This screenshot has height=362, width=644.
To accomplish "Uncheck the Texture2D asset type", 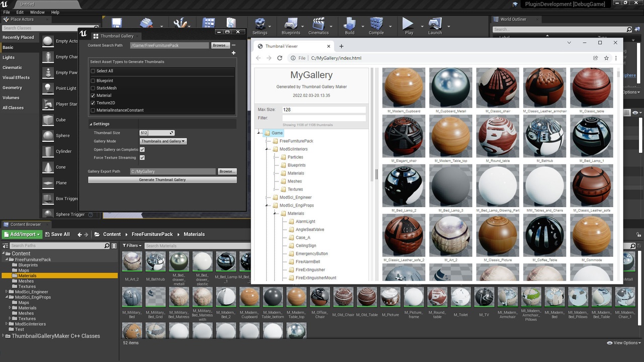I will point(93,103).
